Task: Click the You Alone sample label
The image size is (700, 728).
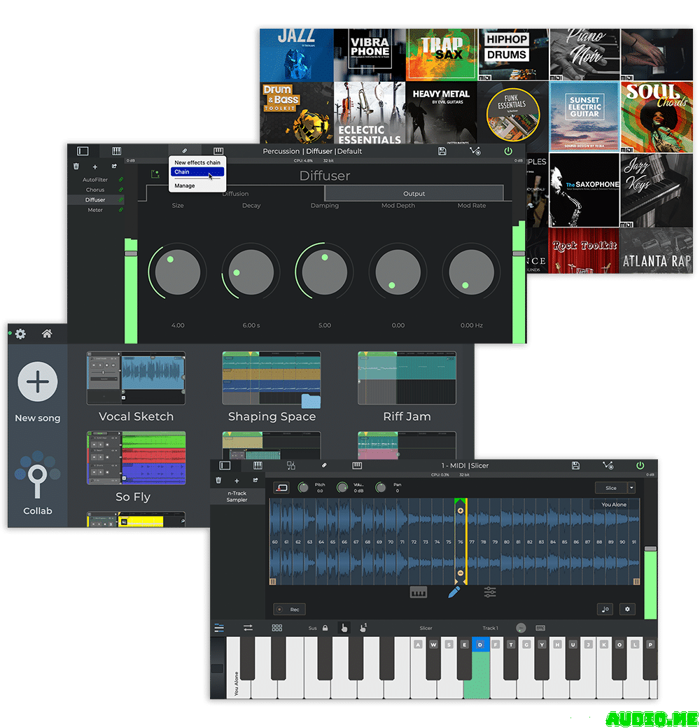Action: coord(614,505)
